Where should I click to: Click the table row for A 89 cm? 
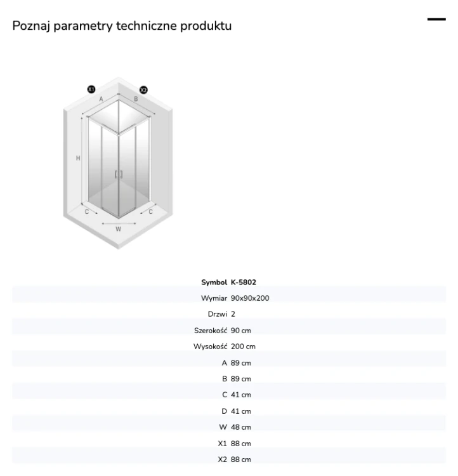click(x=229, y=363)
